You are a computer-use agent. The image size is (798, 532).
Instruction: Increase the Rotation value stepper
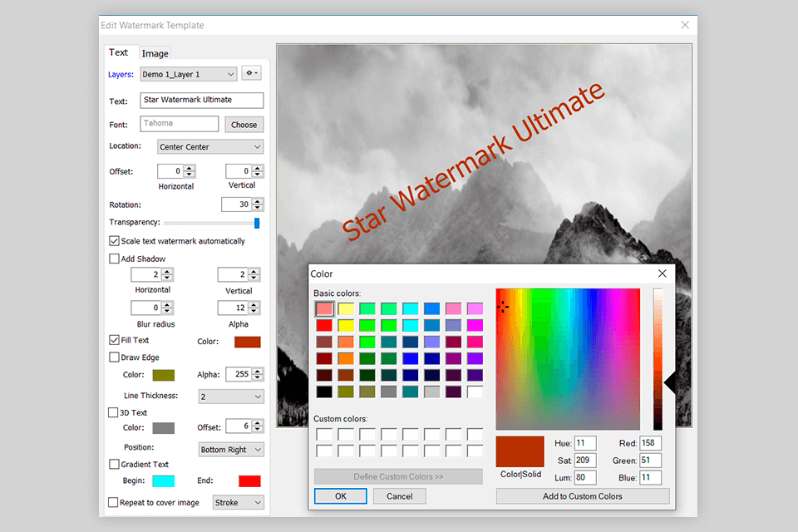(258, 202)
